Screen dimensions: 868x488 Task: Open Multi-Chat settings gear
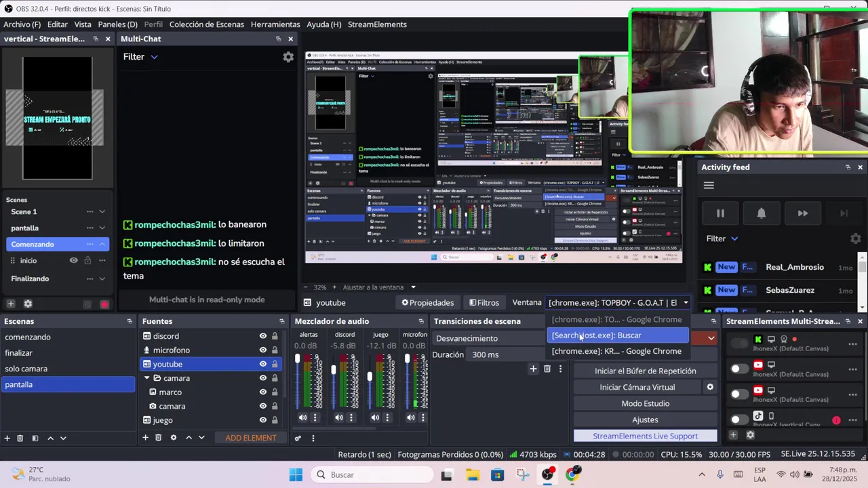pyautogui.click(x=288, y=57)
